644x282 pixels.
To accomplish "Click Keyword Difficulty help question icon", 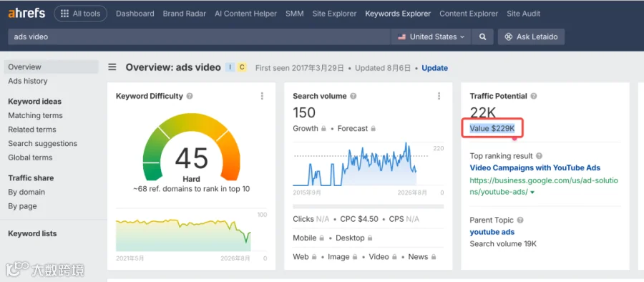I will pos(190,96).
